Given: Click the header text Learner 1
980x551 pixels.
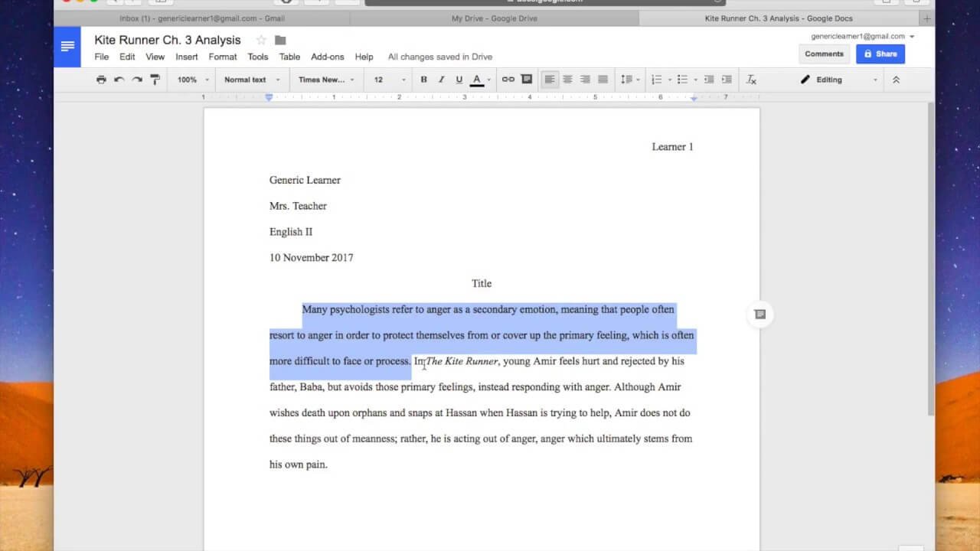Looking at the screenshot, I should coord(672,146).
